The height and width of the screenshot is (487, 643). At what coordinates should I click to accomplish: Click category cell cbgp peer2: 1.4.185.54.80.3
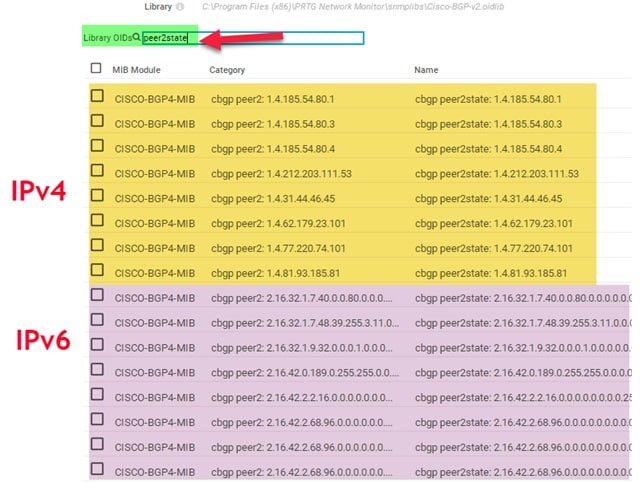[x=273, y=124]
